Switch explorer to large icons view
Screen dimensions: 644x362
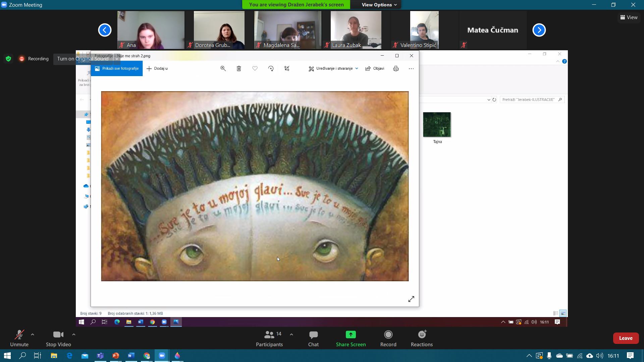(x=563, y=313)
